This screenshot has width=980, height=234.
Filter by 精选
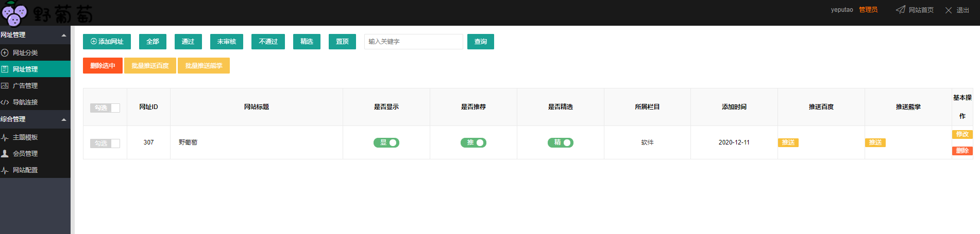(x=307, y=42)
